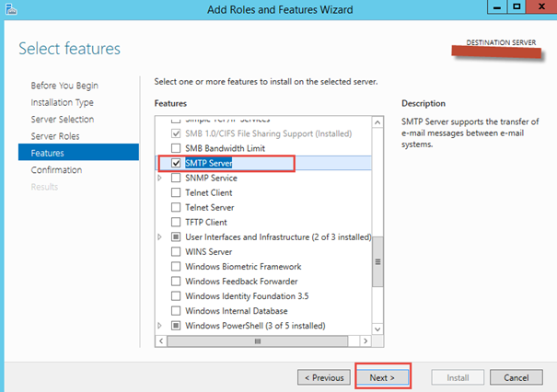Screen dimensions: 557x392
Task: Maximize the Add Roles and Features Wizard window
Action: tap(517, 8)
